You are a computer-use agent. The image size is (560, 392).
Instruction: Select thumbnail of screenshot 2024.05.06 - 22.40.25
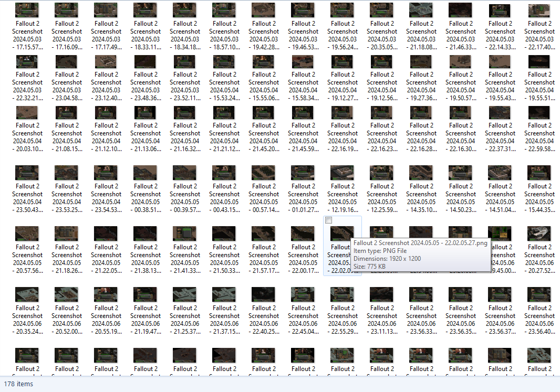(x=264, y=294)
